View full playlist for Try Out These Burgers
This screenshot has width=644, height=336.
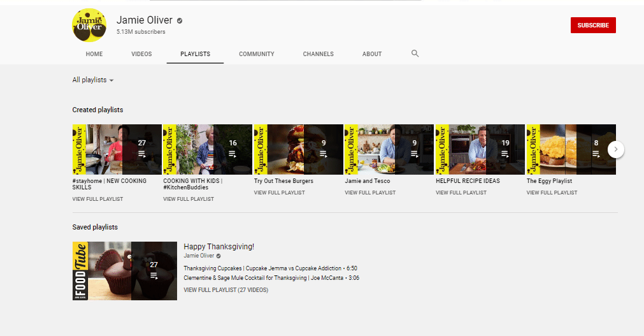tap(279, 193)
